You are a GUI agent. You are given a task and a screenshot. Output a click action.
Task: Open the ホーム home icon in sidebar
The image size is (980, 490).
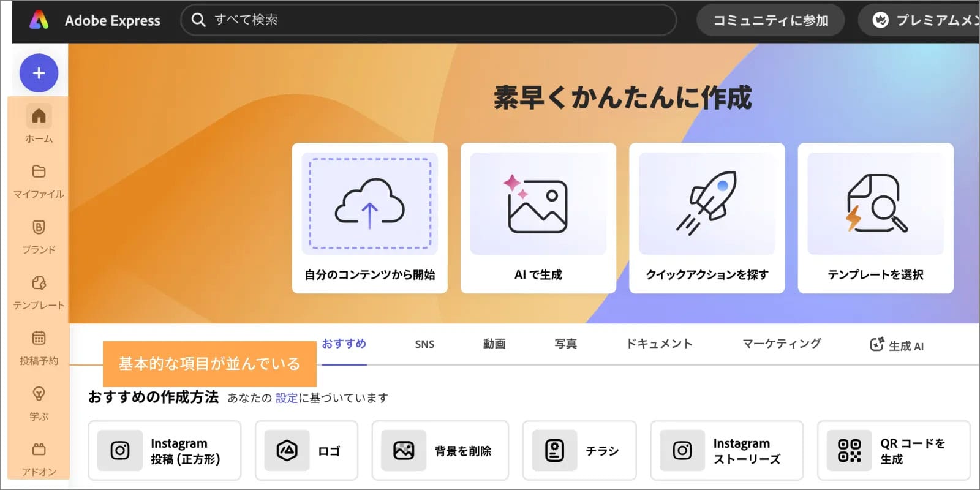(39, 116)
